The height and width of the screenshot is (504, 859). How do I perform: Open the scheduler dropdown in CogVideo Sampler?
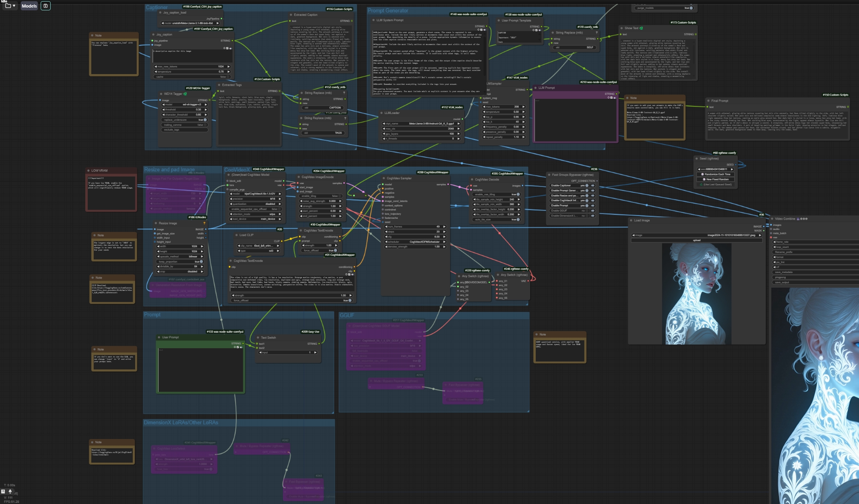tap(415, 242)
